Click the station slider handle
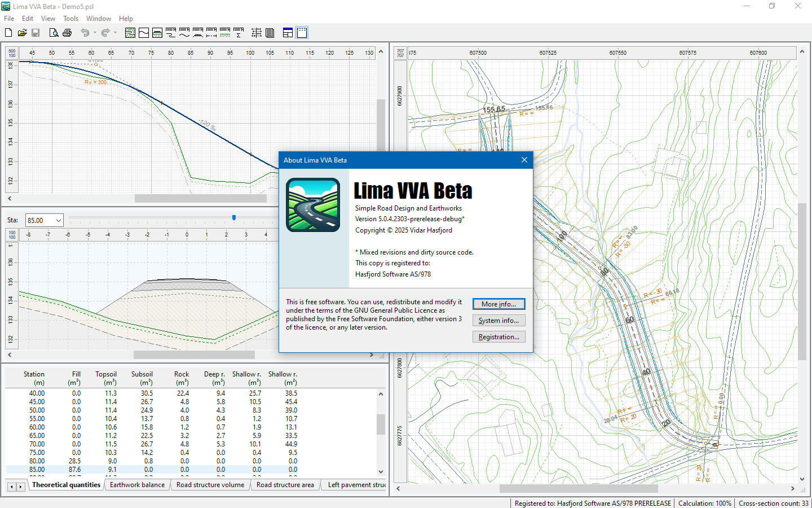The image size is (812, 508). [234, 218]
